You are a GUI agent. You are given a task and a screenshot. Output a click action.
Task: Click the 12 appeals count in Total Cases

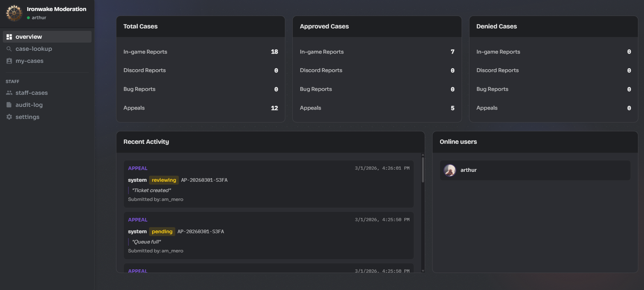(274, 108)
